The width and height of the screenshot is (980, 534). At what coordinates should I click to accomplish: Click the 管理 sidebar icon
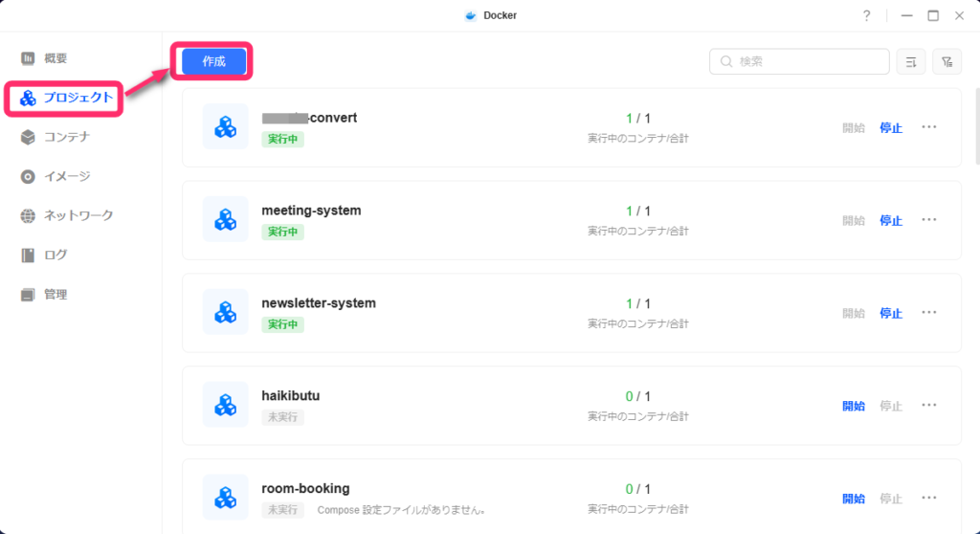coord(28,295)
